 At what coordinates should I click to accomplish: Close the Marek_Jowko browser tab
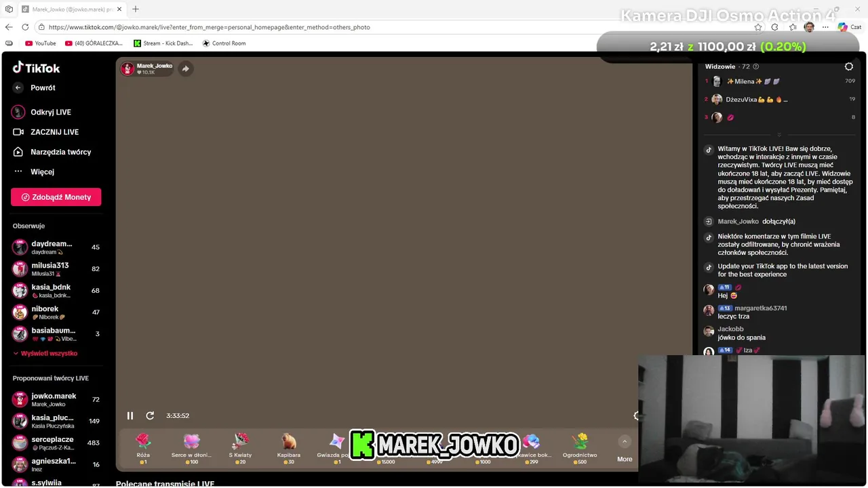pyautogui.click(x=119, y=9)
